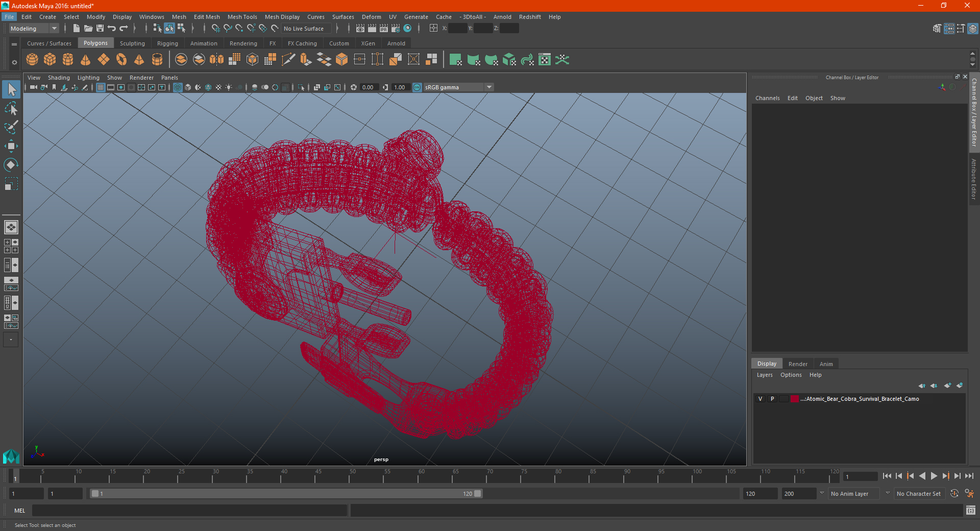Select the Lasso Select tool
980x531 pixels.
[x=11, y=109]
